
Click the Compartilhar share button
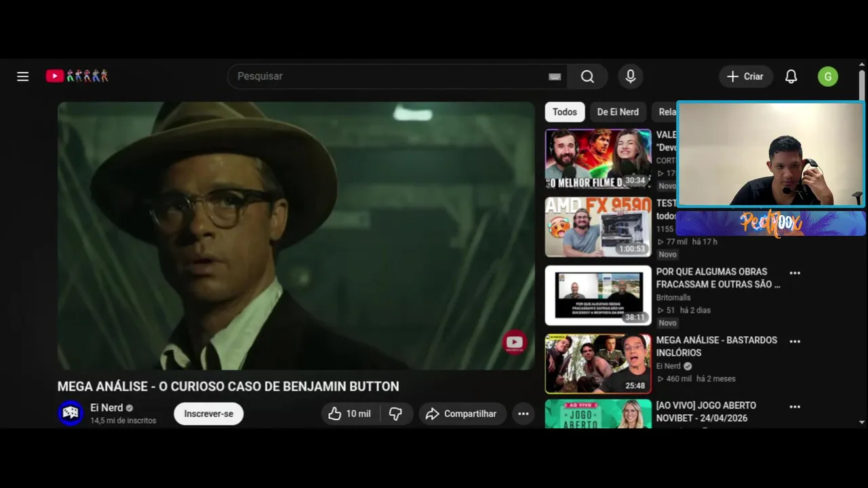click(x=462, y=413)
